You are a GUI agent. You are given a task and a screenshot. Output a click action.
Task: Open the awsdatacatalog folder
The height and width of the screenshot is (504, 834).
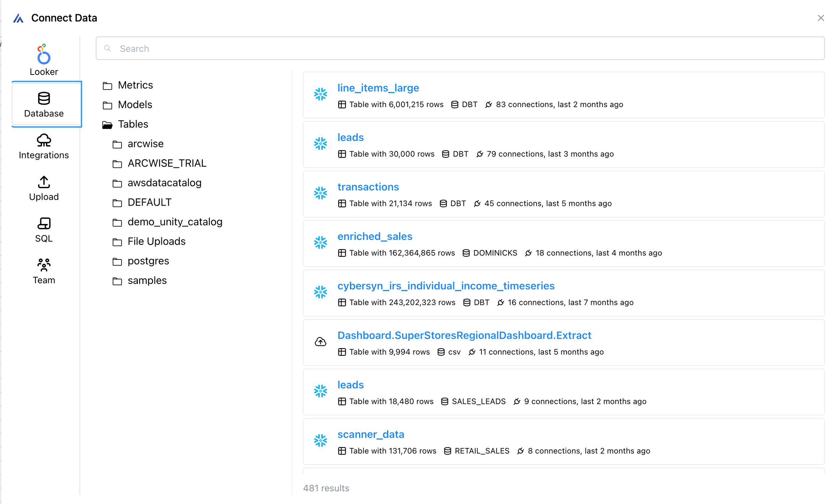164,183
